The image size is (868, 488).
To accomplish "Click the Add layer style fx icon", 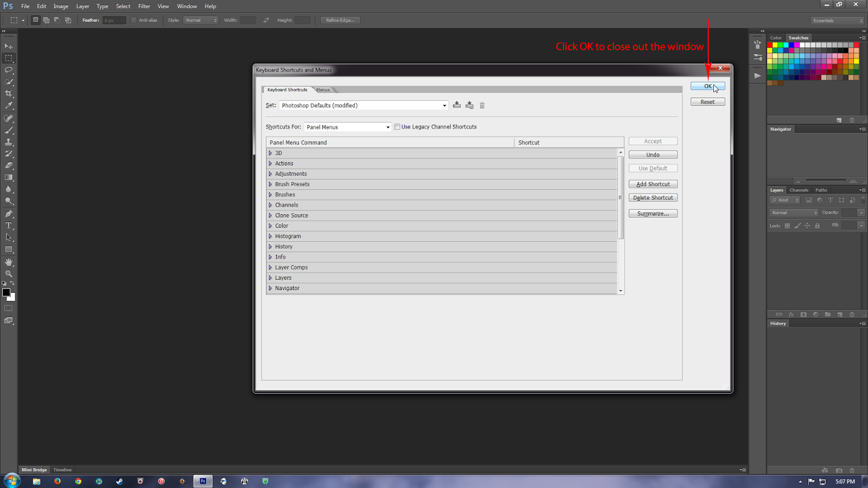I will 791,314.
